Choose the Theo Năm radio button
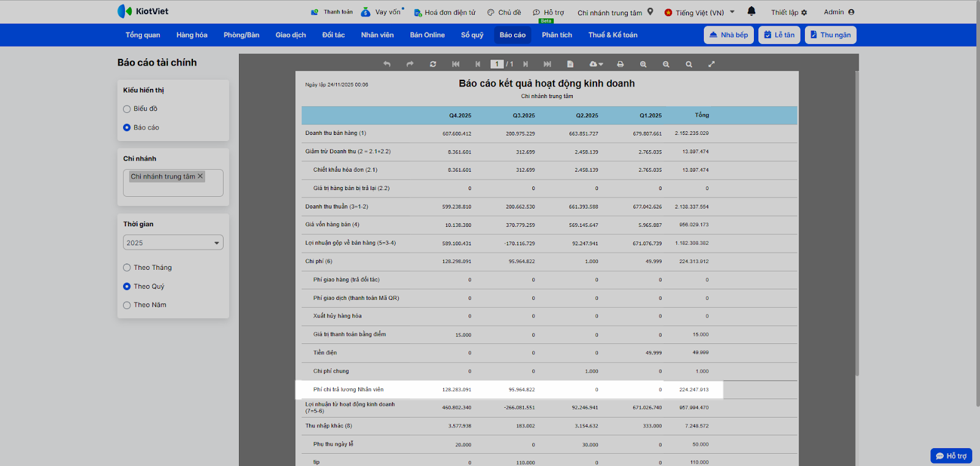The width and height of the screenshot is (980, 466). pos(127,305)
